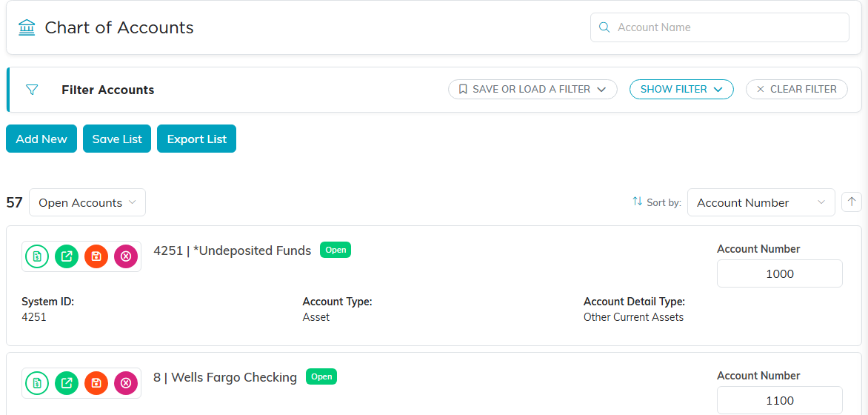Click the 'Other Current Assets' detail type text
The width and height of the screenshot is (868, 415).
633,317
